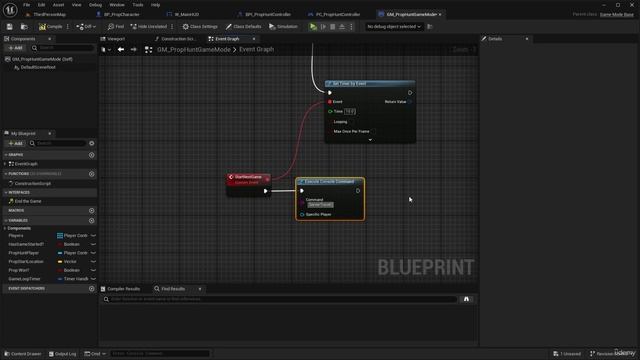This screenshot has width=640, height=360.
Task: Click the Find button in toolbar
Action: click(116, 27)
